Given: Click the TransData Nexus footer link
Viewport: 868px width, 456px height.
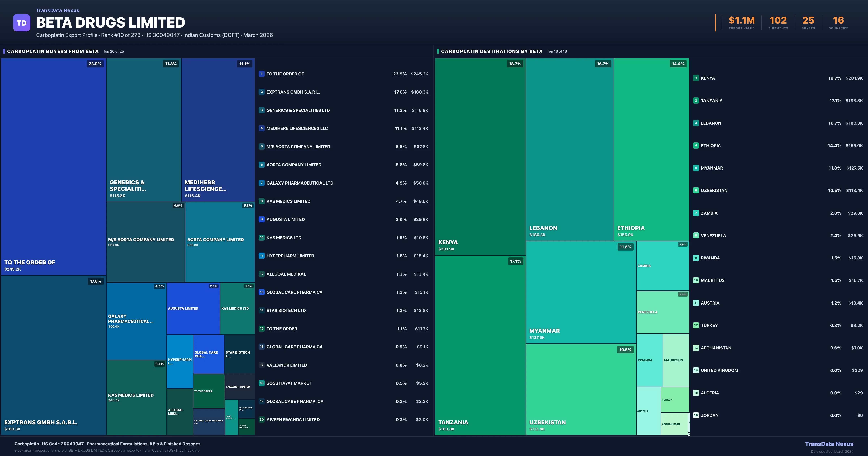Looking at the screenshot, I should click(829, 444).
